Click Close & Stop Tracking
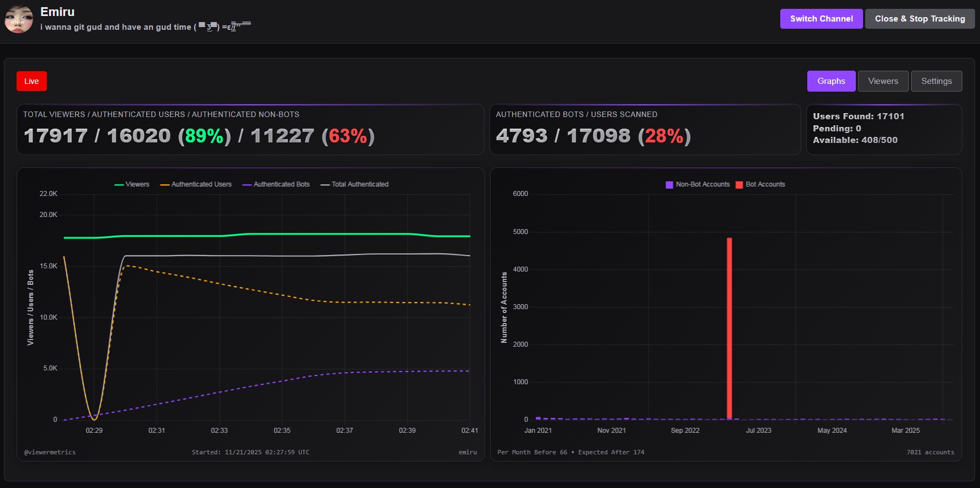Image resolution: width=980 pixels, height=488 pixels. 920,19
